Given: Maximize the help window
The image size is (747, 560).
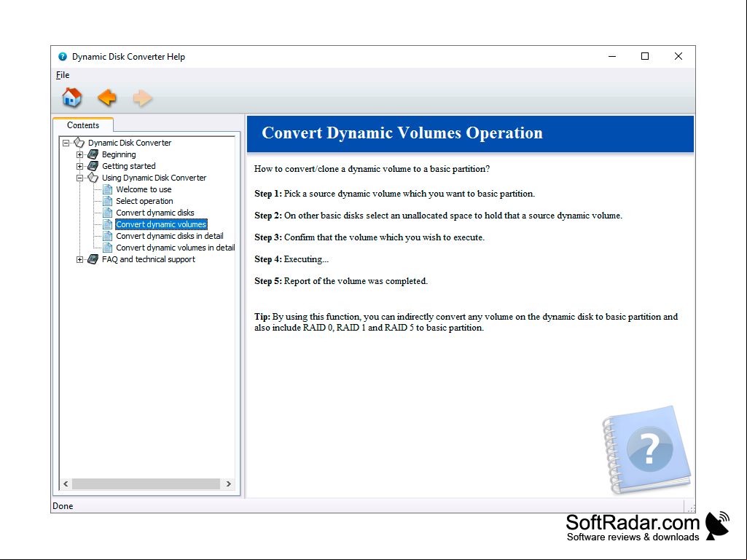Looking at the screenshot, I should (645, 56).
